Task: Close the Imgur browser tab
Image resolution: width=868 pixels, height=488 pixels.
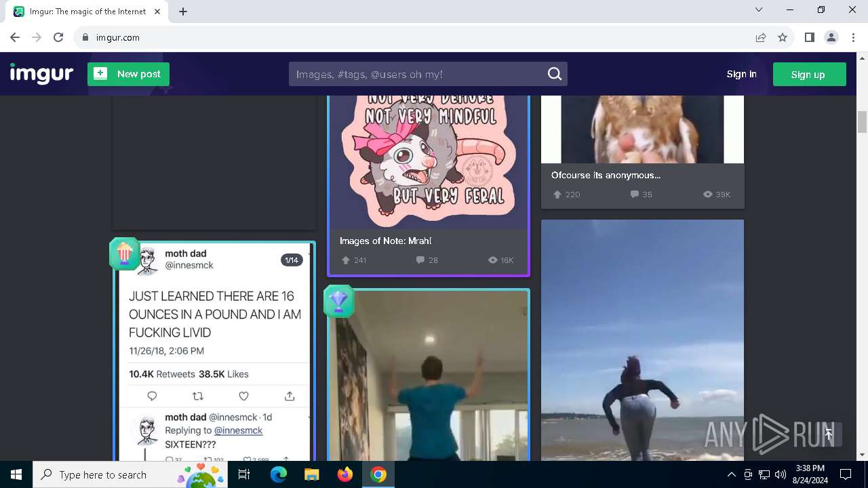Action: [x=157, y=12]
